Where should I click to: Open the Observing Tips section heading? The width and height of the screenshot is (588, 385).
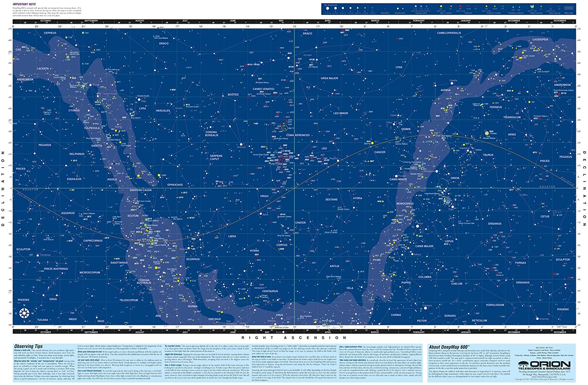(x=28, y=347)
